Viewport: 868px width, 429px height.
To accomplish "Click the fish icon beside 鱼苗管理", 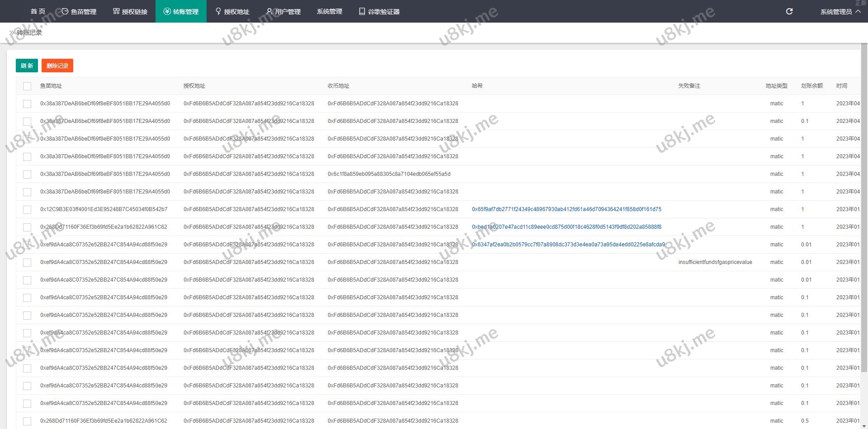I will (x=65, y=11).
